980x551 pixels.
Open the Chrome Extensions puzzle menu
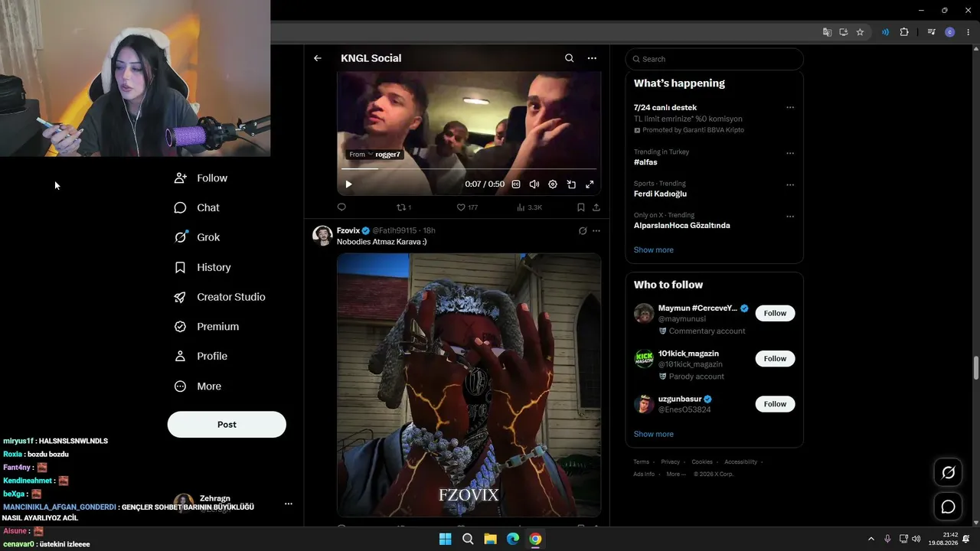pos(904,32)
